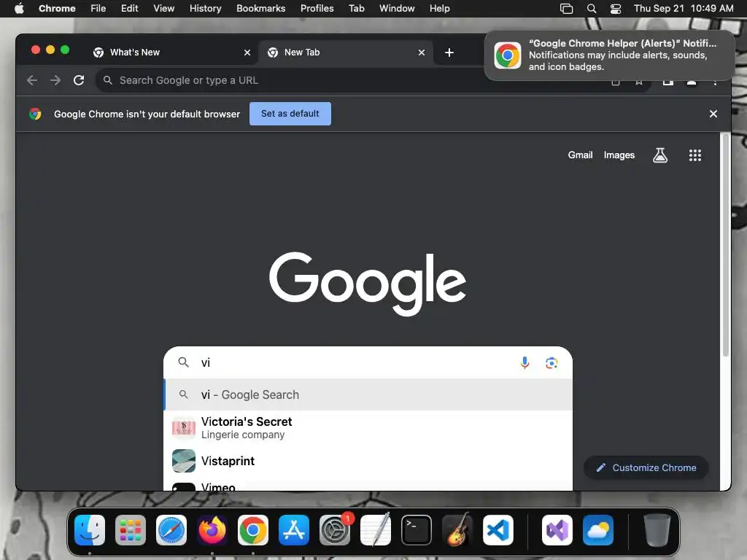Viewport: 747px width, 560px height.
Task: Choose the Vistaprint suggestion
Action: coord(368,461)
